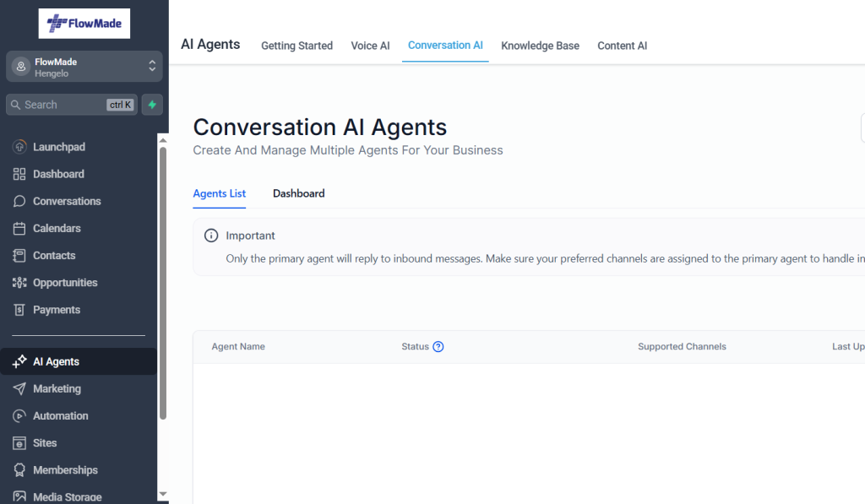865x504 pixels.
Task: Open the Knowledge Base tab
Action: coord(540,46)
